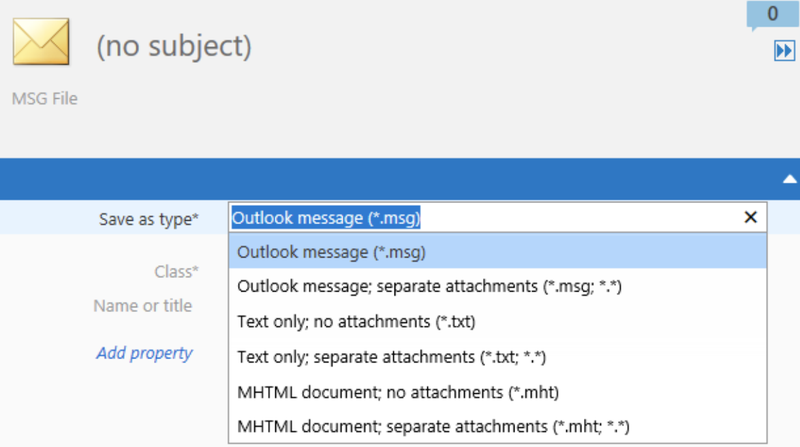Clear the Save as type field with X
The image size is (800, 447).
click(751, 217)
